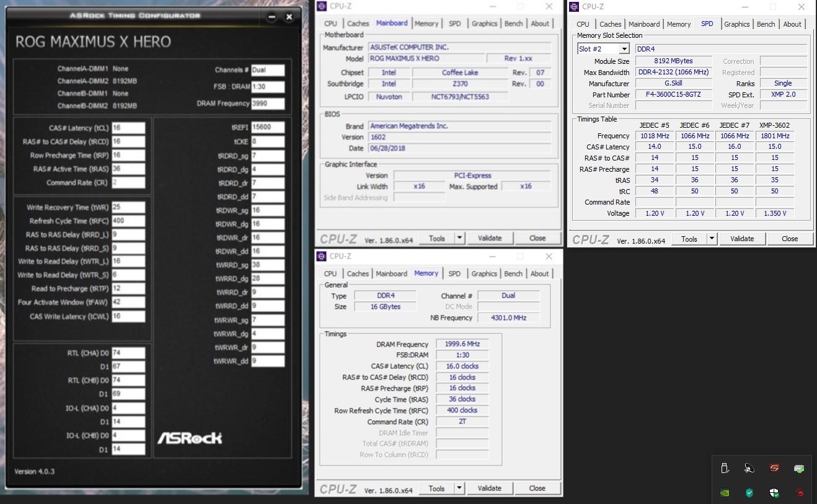Image resolution: width=817 pixels, height=504 pixels.
Task: Click Validate in the SPD CPU-Z window
Action: point(742,239)
